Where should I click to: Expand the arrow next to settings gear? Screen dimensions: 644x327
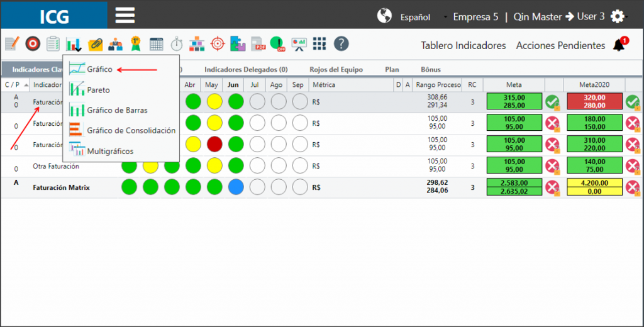tap(627, 17)
